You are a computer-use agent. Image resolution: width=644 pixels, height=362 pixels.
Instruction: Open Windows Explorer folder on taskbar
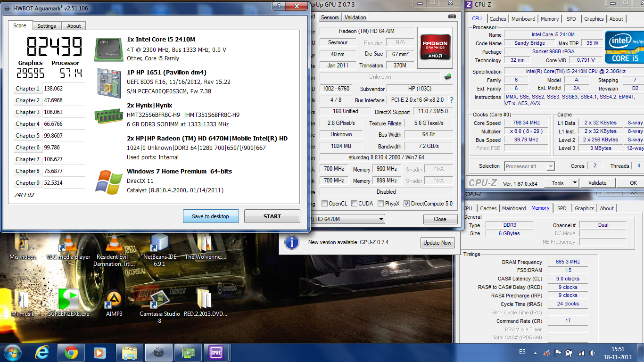point(129,352)
